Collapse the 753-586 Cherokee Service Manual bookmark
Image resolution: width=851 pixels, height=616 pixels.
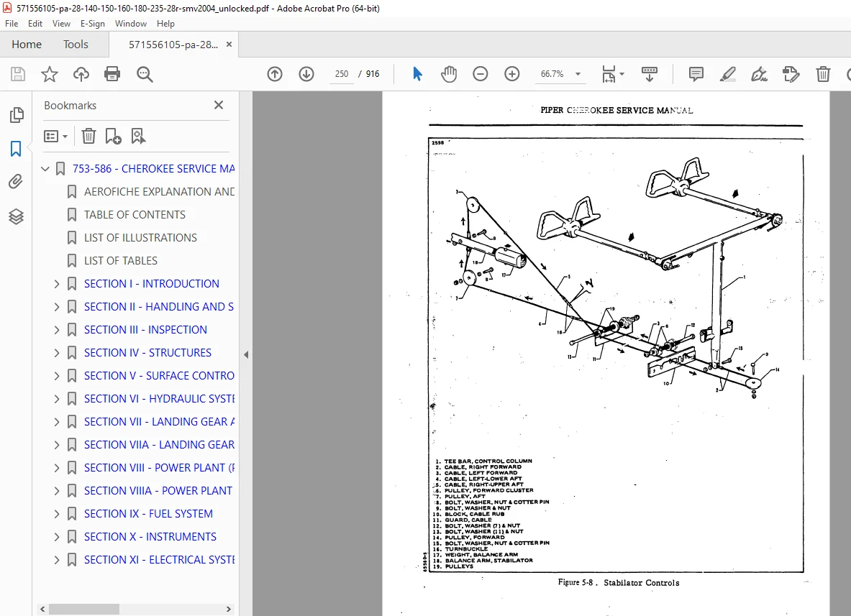(45, 169)
